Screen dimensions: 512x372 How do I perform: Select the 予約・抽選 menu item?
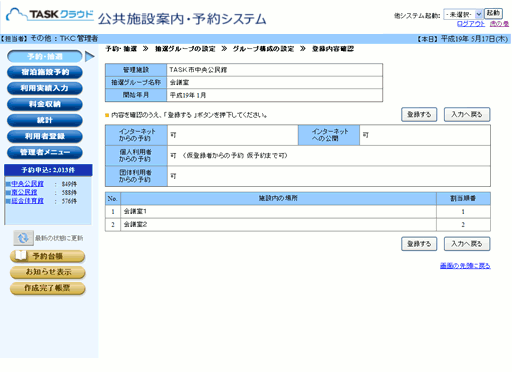45,57
